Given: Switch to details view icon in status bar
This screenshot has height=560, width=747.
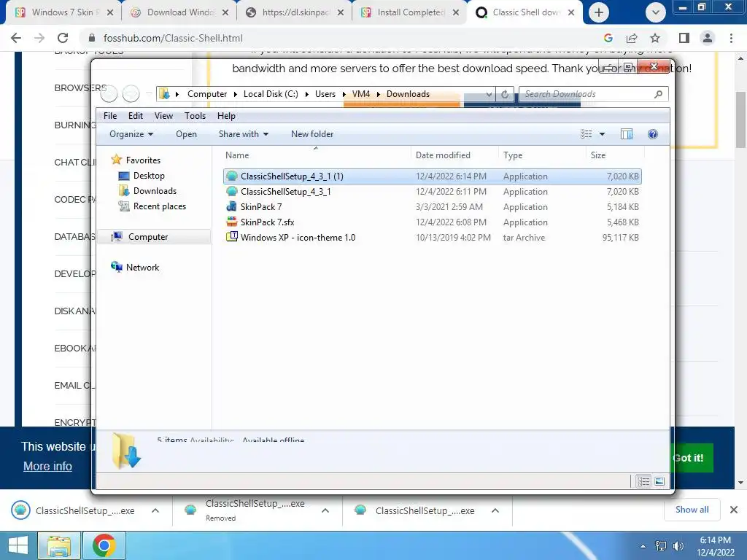Looking at the screenshot, I should click(x=643, y=481).
